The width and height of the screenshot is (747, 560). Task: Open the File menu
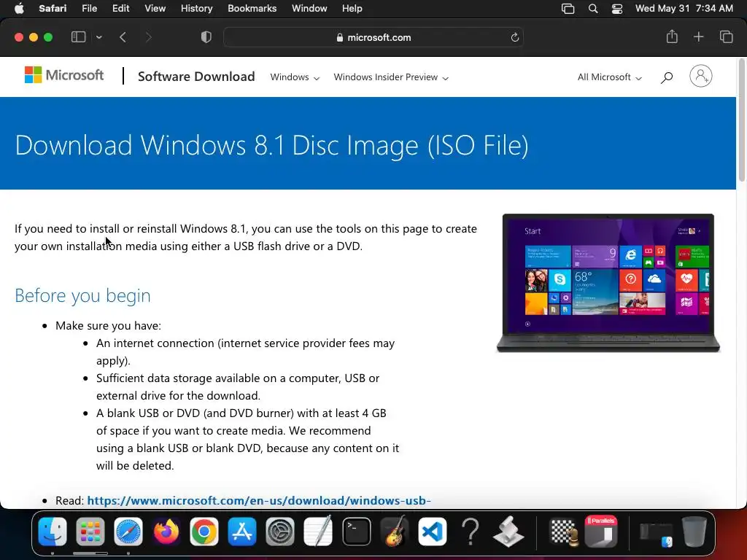click(x=89, y=9)
